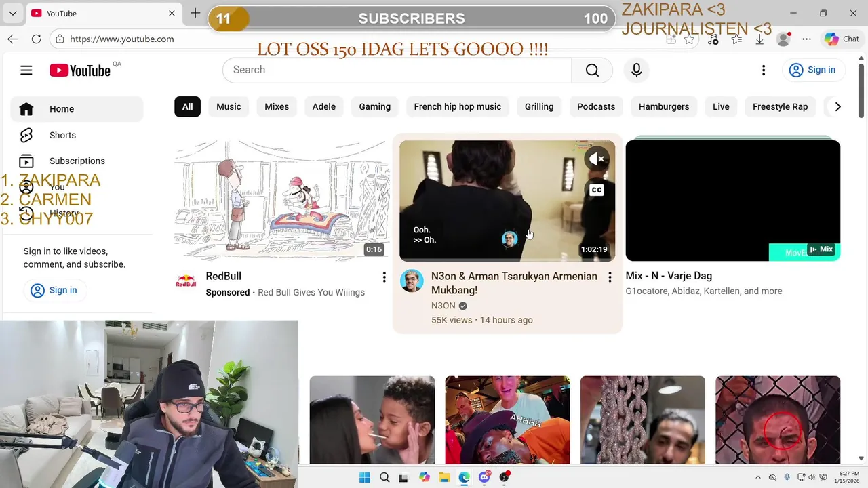The height and width of the screenshot is (488, 868).
Task: Open Windows taskbar Search
Action: (384, 477)
